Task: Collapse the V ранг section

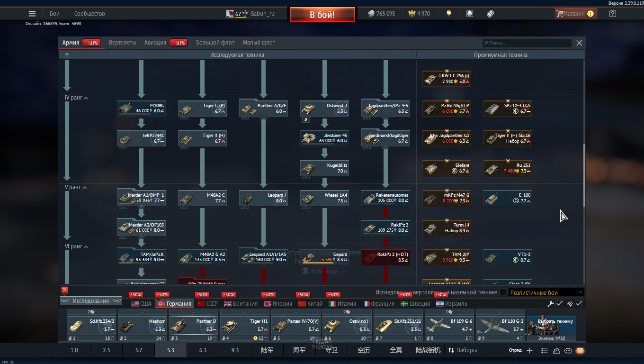Action: [76, 187]
